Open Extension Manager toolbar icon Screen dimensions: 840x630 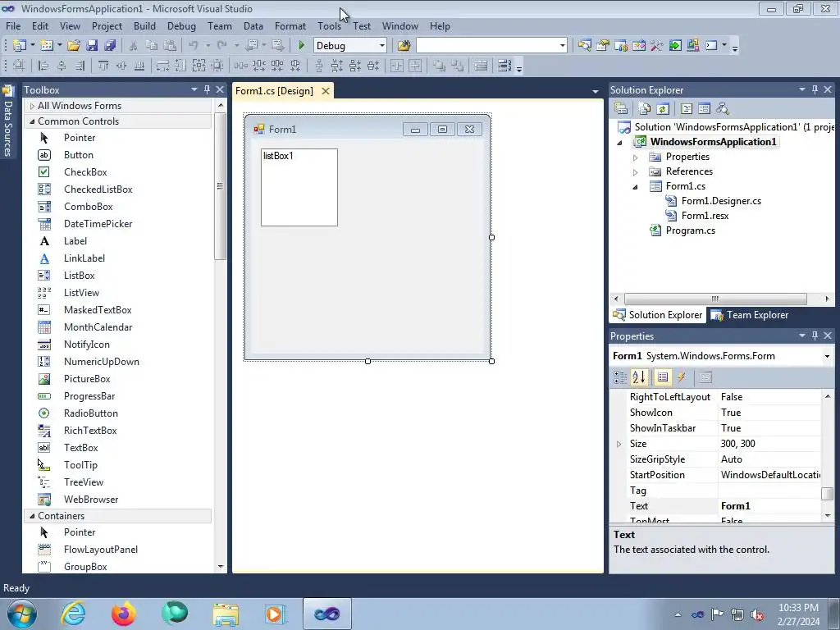(x=693, y=46)
